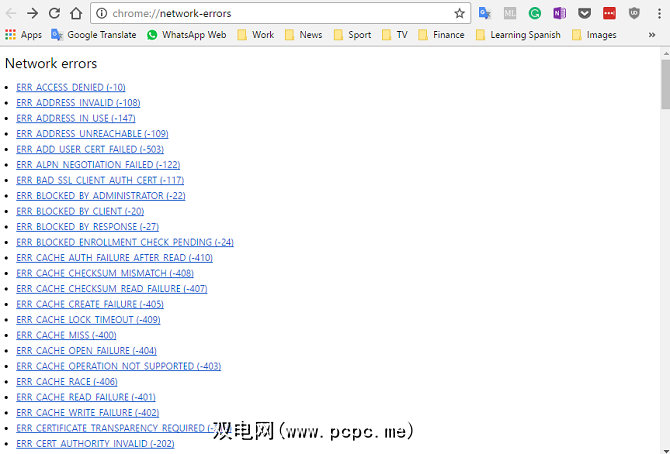
Task: Open Chrome's three-dot menu
Action: (x=659, y=13)
